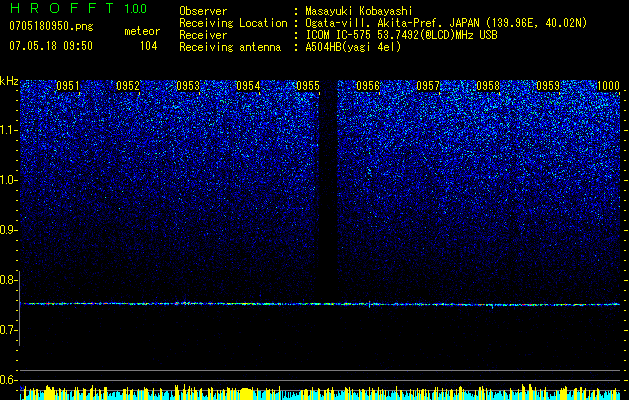Click the 0.7 kHz axis label
Viewport: 629px width, 400px height.
(9, 330)
